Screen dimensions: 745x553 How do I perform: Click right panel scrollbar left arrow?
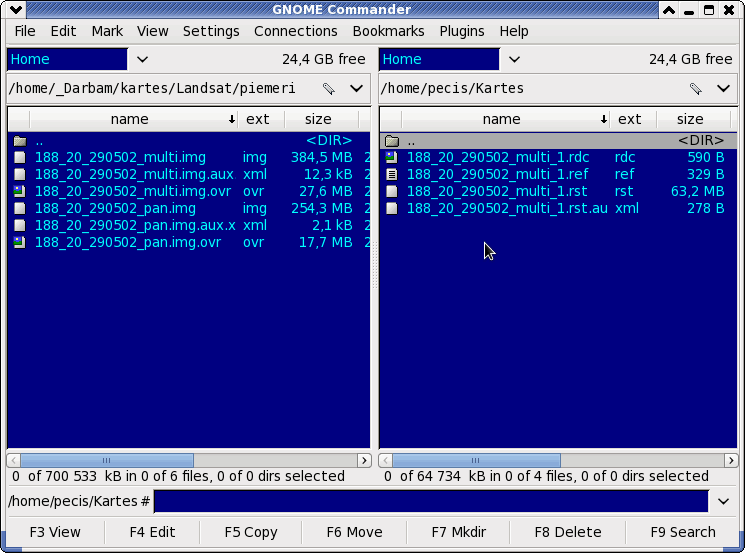[x=385, y=460]
